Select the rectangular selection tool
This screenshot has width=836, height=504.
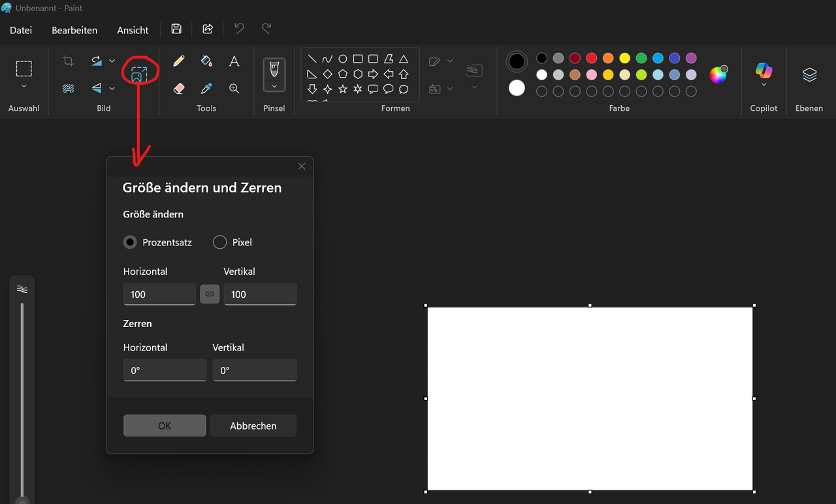click(24, 69)
